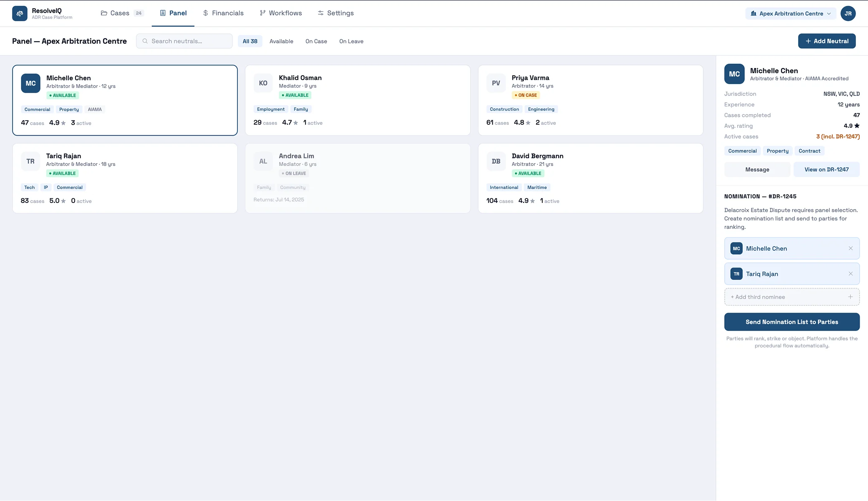Click the MC avatar on Michelle Chen card
Image resolution: width=868 pixels, height=501 pixels.
[x=30, y=83]
